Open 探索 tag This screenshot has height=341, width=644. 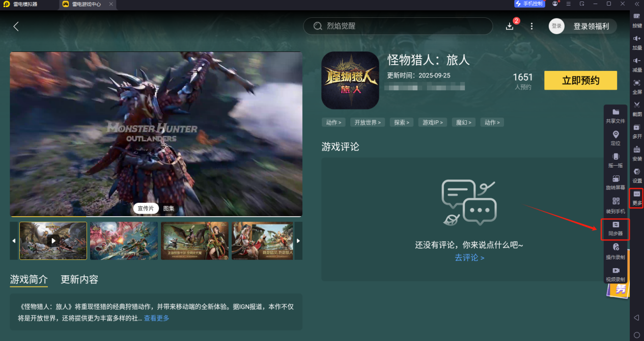(x=402, y=122)
